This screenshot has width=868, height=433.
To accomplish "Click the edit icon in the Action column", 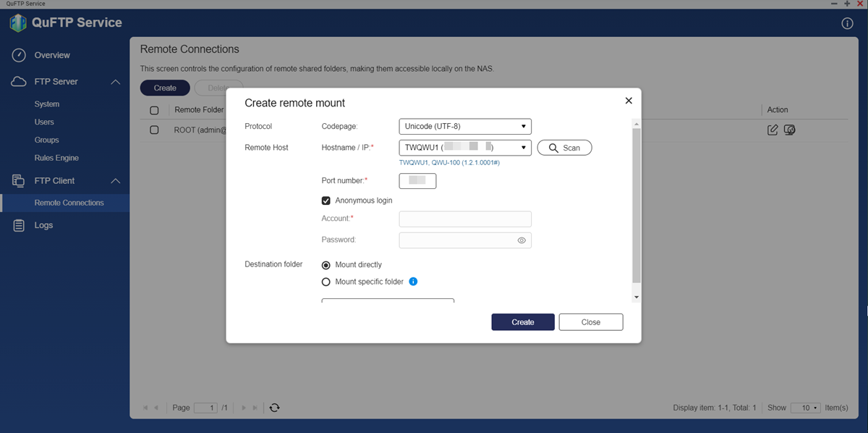I will click(x=773, y=130).
